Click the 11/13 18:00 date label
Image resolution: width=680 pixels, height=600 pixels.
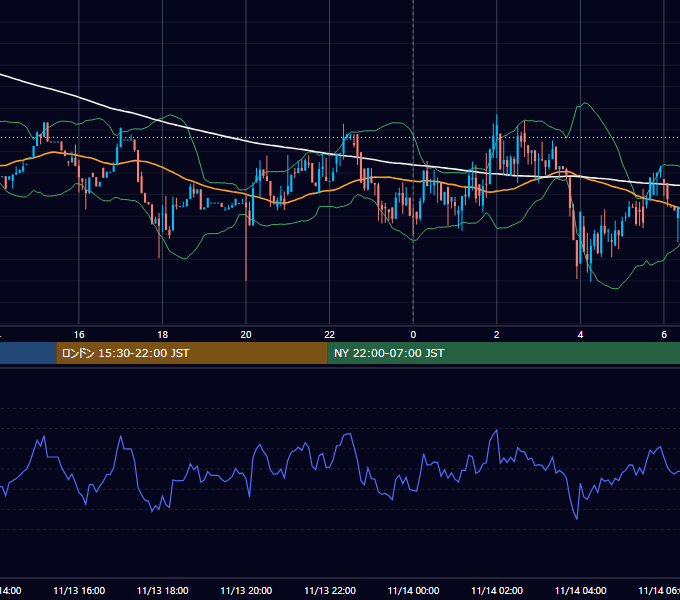163,590
